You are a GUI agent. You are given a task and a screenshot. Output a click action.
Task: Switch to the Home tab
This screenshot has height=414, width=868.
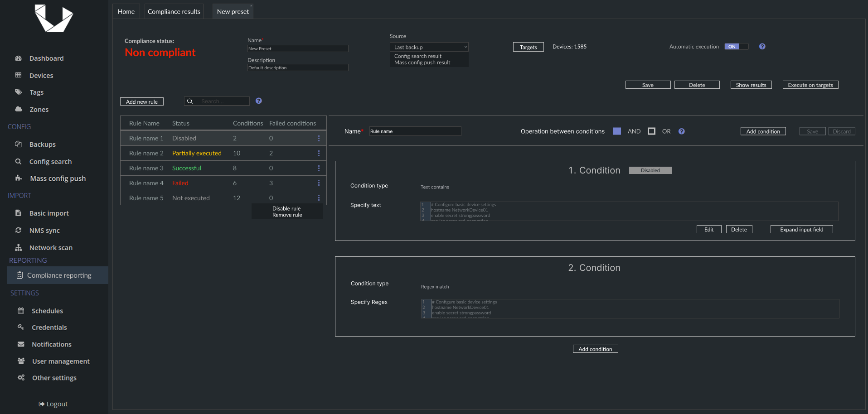[126, 11]
